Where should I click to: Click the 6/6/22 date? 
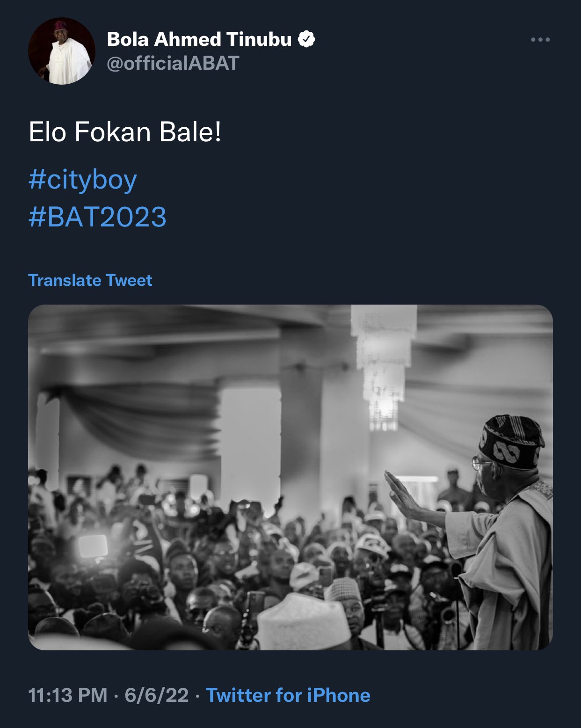[156, 695]
